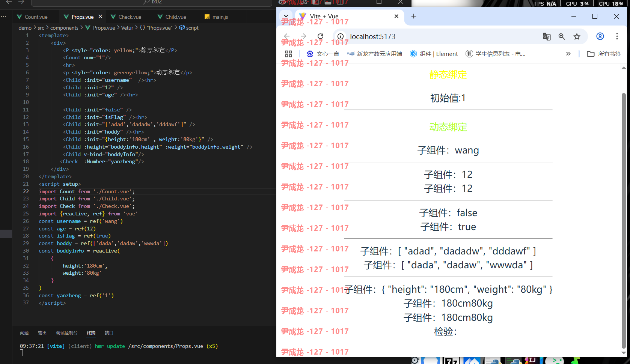Click the 检验: text at page bottom

click(446, 332)
